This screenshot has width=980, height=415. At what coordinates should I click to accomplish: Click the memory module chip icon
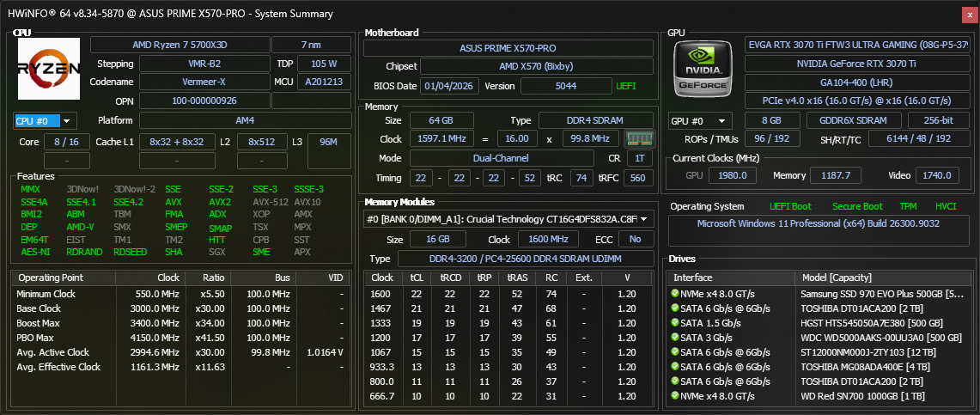pos(639,138)
